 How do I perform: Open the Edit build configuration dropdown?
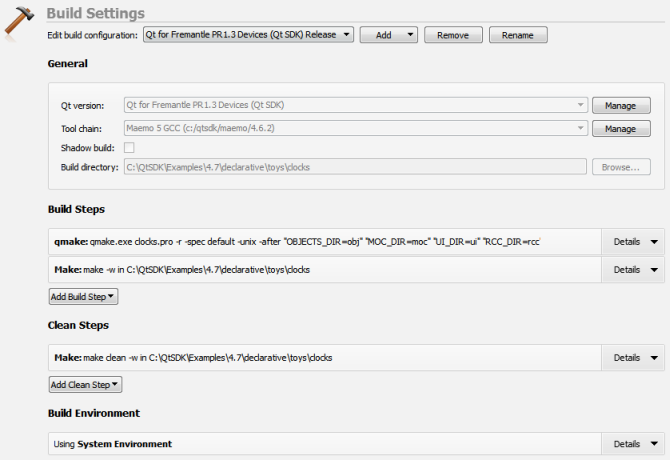click(x=249, y=34)
